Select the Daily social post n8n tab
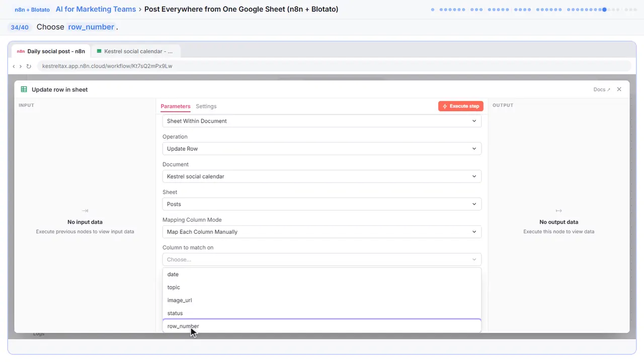644x362 pixels. [51, 51]
